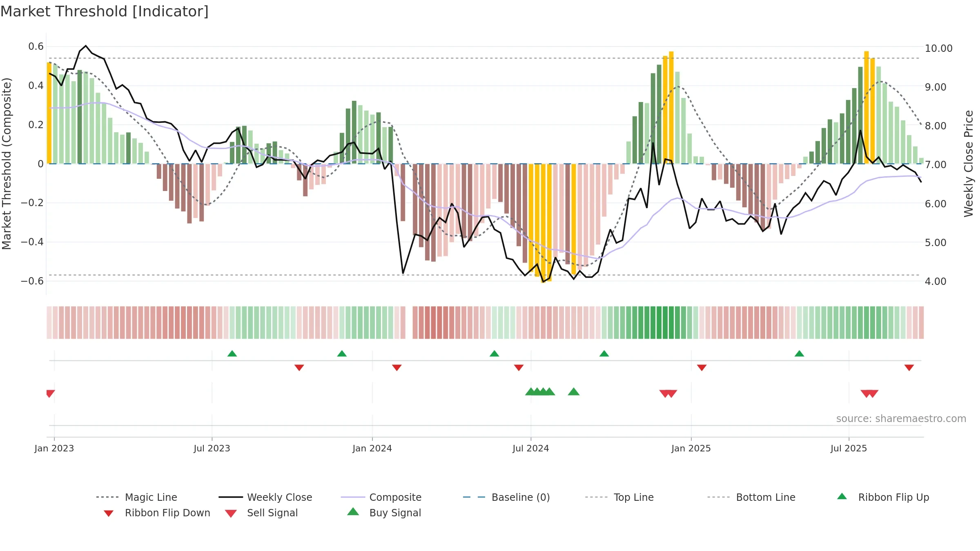Click the sell signal marker at Jan 2023
Image resolution: width=980 pixels, height=551 pixels.
[50, 393]
